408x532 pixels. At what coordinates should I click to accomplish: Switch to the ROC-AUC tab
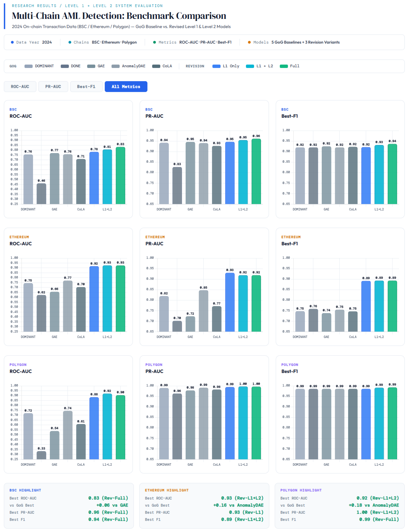pyautogui.click(x=20, y=86)
